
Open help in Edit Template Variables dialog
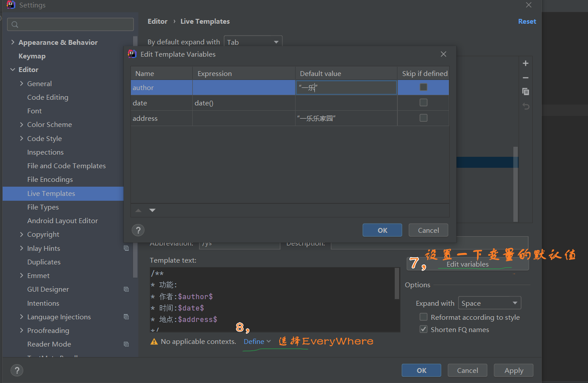[138, 230]
